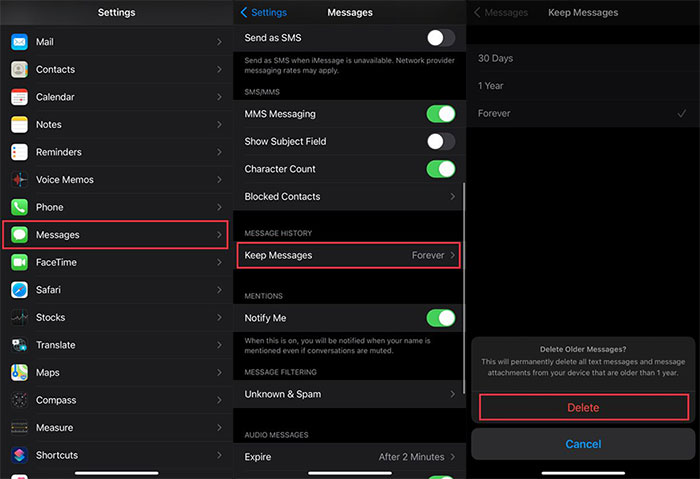Tap the Stocks chart icon
Viewport: 700px width, 479px height.
coord(19,317)
